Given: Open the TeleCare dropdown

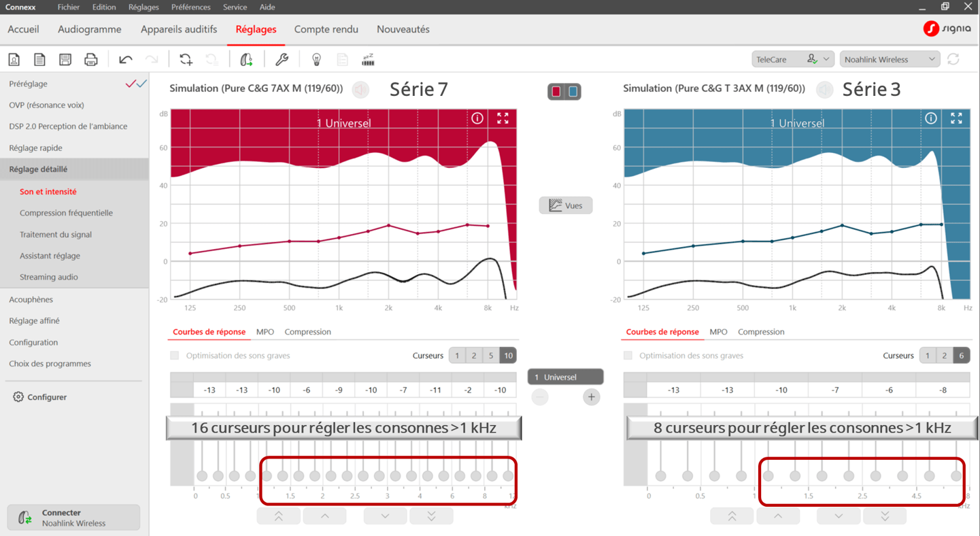Looking at the screenshot, I should pos(792,60).
